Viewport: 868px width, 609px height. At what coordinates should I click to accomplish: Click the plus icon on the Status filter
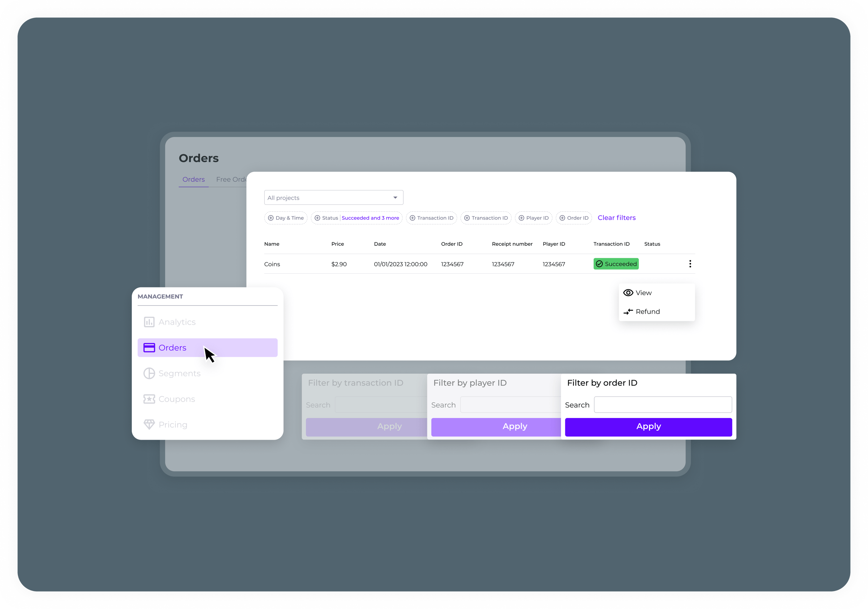[317, 218]
